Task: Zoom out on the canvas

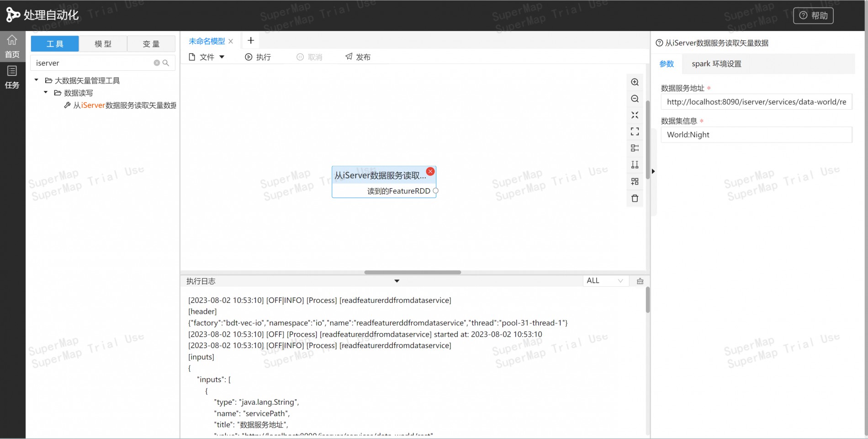Action: [x=635, y=99]
